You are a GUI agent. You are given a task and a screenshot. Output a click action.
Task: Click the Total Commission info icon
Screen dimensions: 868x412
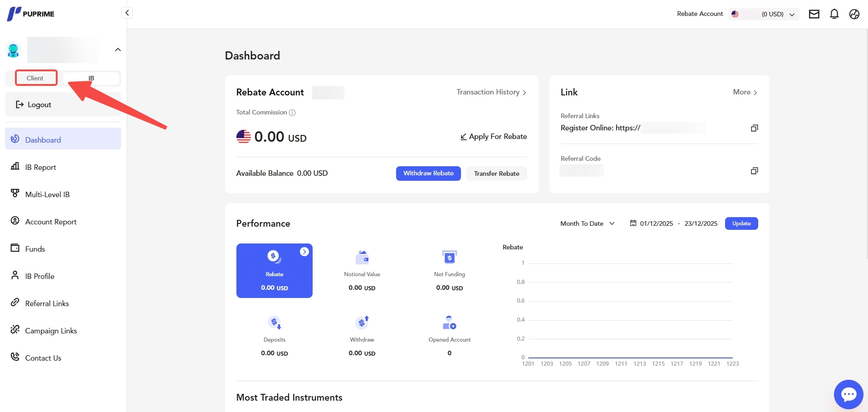click(292, 113)
